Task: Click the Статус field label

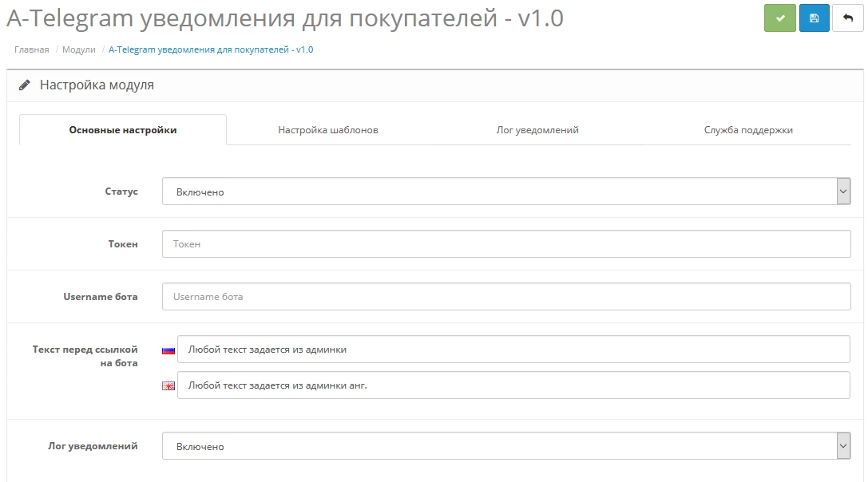Action: 121,192
